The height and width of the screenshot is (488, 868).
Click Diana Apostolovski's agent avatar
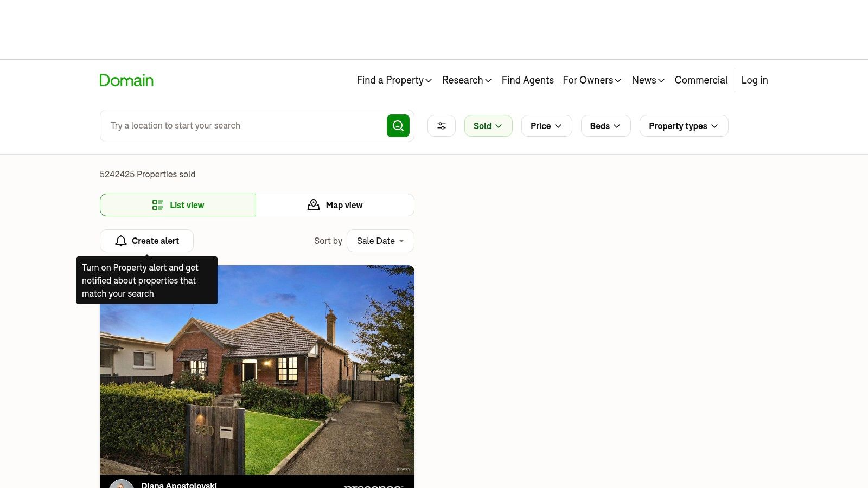pos(122,484)
